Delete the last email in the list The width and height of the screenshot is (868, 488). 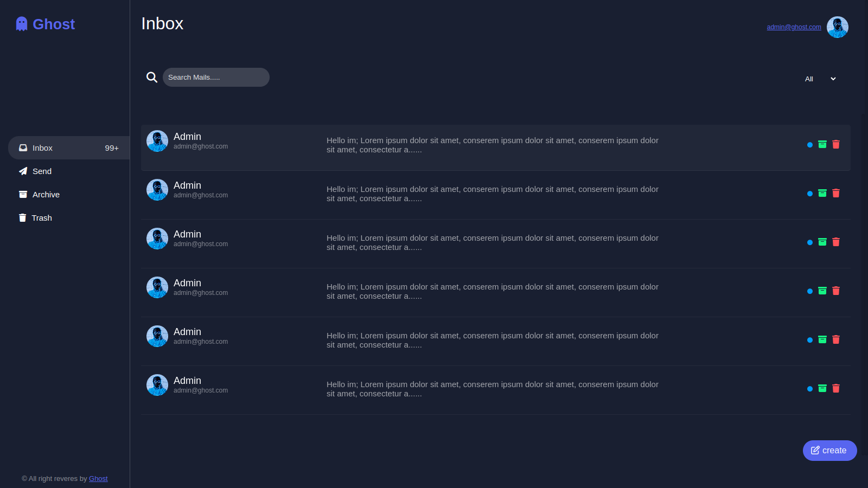point(836,388)
